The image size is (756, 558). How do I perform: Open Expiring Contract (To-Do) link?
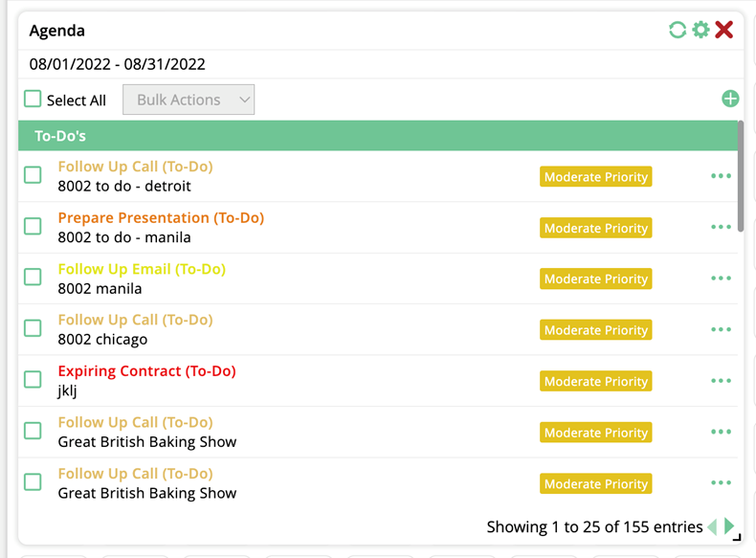click(146, 371)
